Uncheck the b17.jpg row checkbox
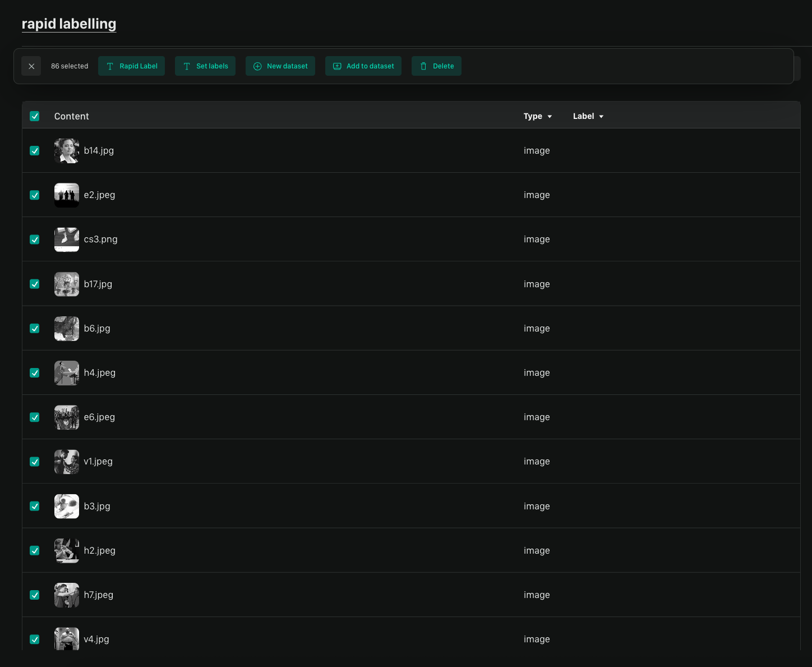Image resolution: width=812 pixels, height=667 pixels. (35, 284)
